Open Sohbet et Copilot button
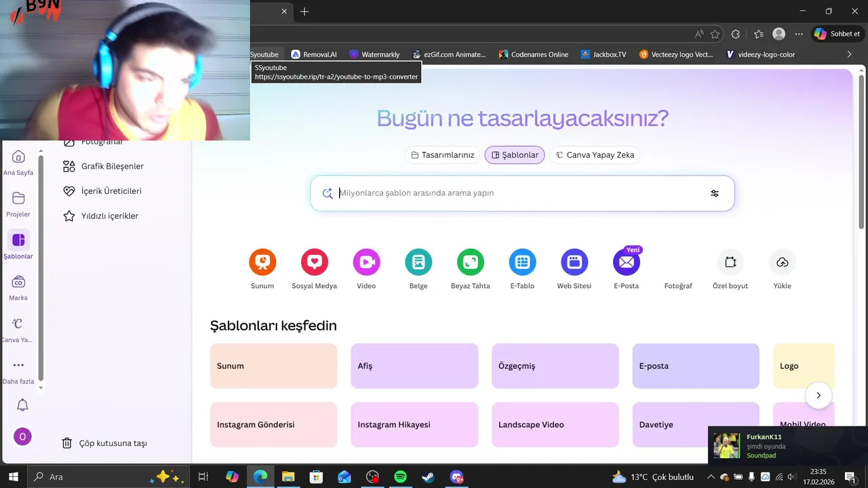This screenshot has height=488, width=868. (837, 34)
